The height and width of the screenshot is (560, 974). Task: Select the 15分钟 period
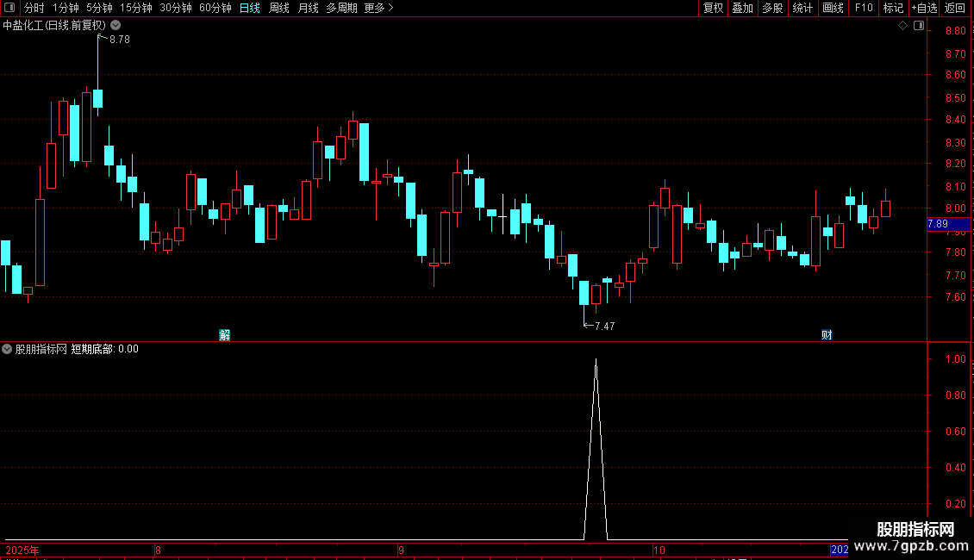pos(135,8)
